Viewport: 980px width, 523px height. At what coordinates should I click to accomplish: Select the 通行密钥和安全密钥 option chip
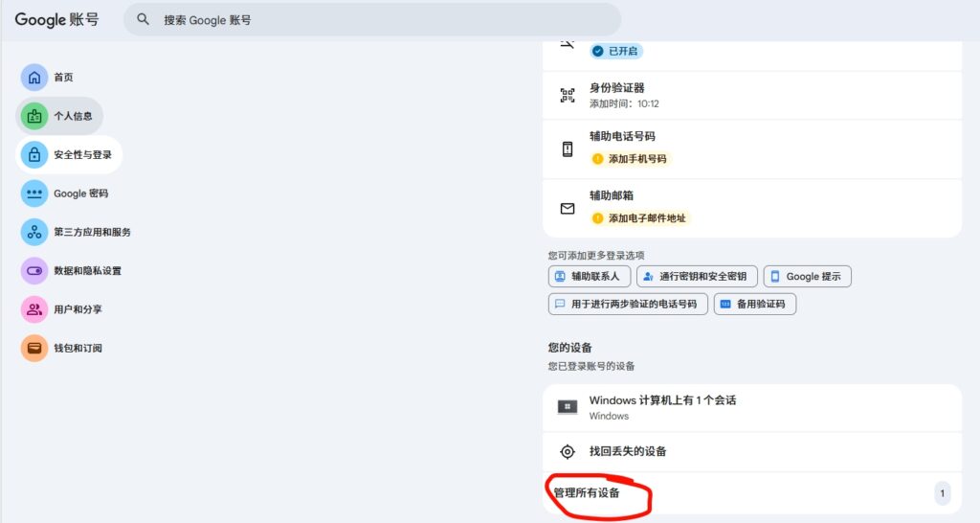(697, 277)
